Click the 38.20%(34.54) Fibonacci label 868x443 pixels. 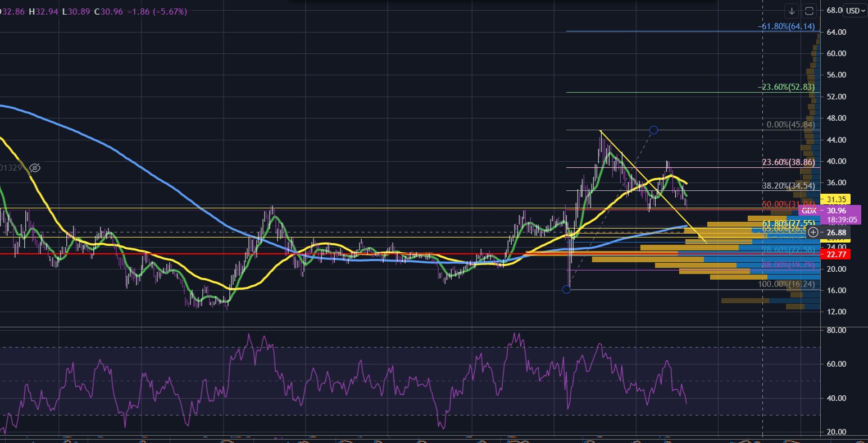(x=788, y=185)
